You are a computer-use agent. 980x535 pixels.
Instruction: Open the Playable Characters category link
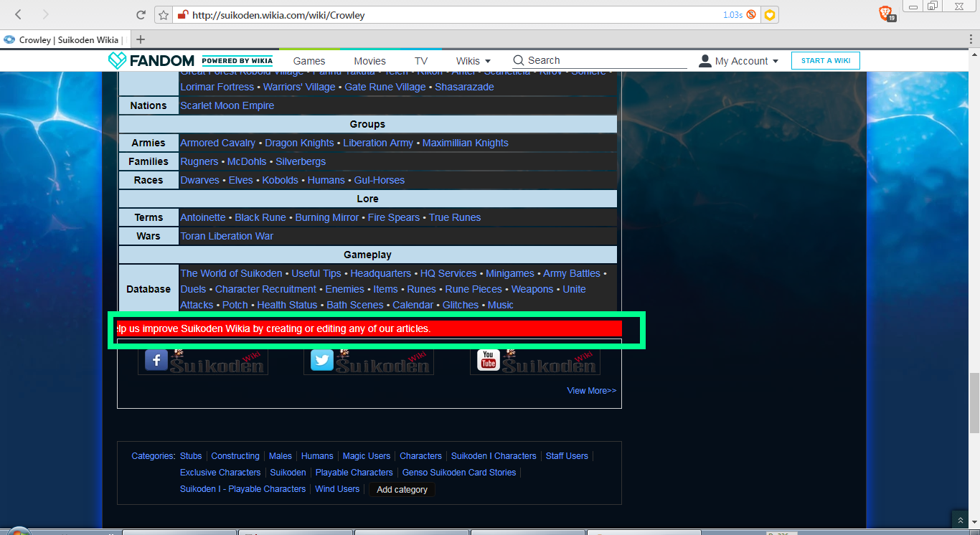point(354,473)
